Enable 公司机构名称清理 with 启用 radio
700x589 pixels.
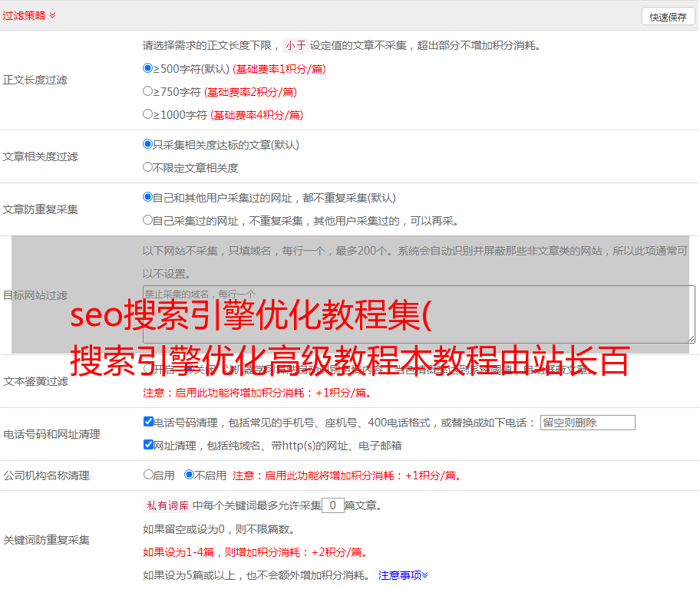coord(149,475)
